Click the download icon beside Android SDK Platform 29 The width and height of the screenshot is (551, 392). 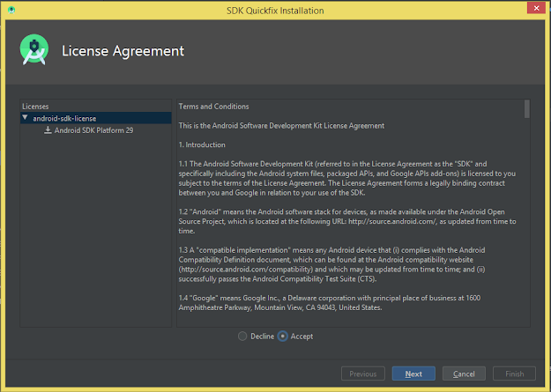(48, 130)
